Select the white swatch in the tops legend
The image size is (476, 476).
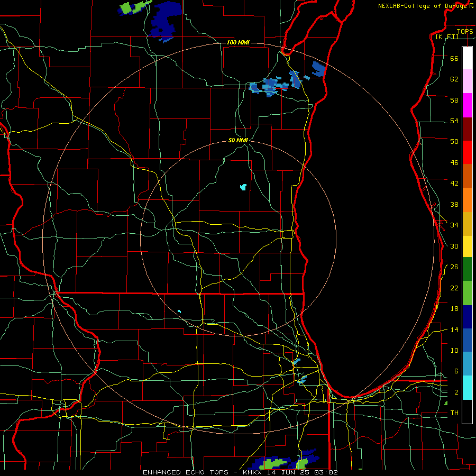467,58
